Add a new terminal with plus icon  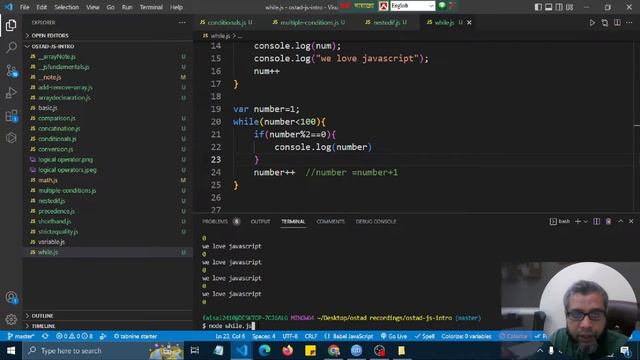click(578, 221)
